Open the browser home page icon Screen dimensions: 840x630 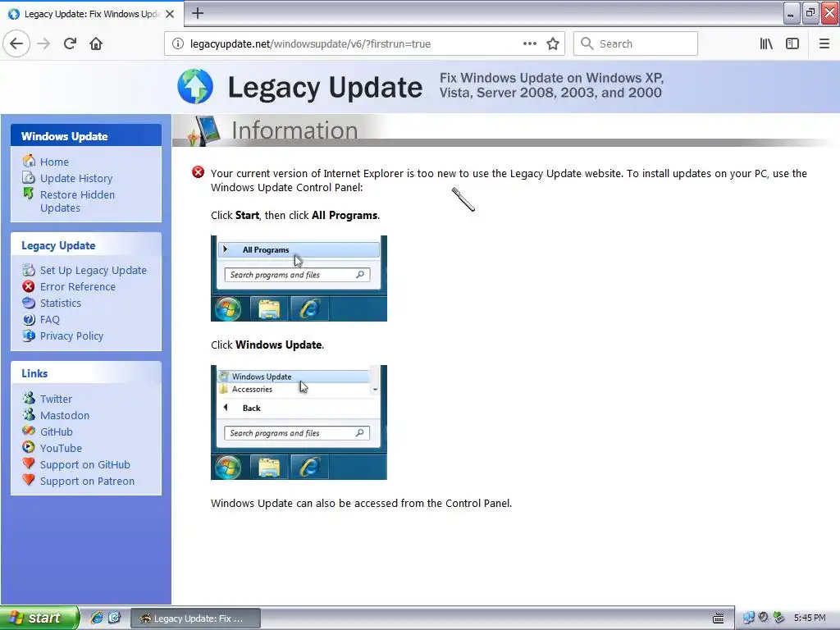[96, 43]
